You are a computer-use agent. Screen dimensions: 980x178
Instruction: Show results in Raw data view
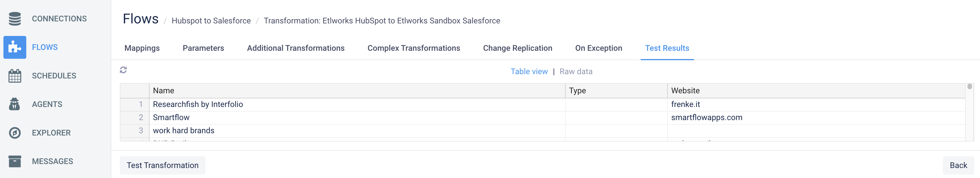(576, 72)
